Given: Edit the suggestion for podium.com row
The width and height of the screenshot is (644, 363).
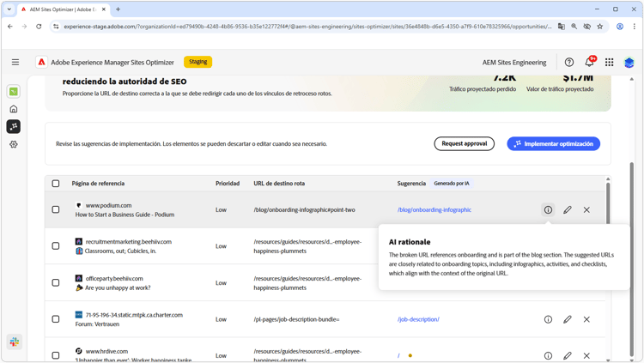Looking at the screenshot, I should point(568,210).
